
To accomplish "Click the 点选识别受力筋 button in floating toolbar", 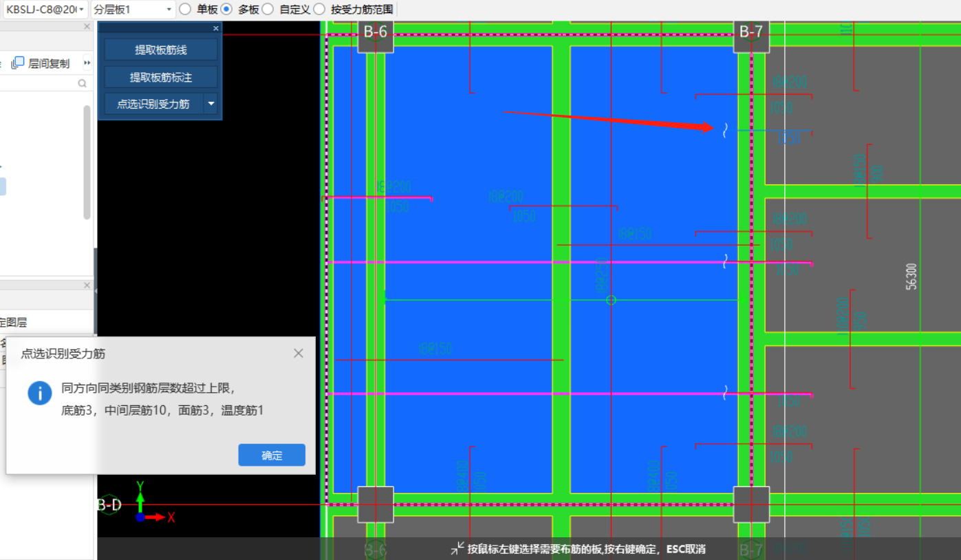I will click(153, 104).
